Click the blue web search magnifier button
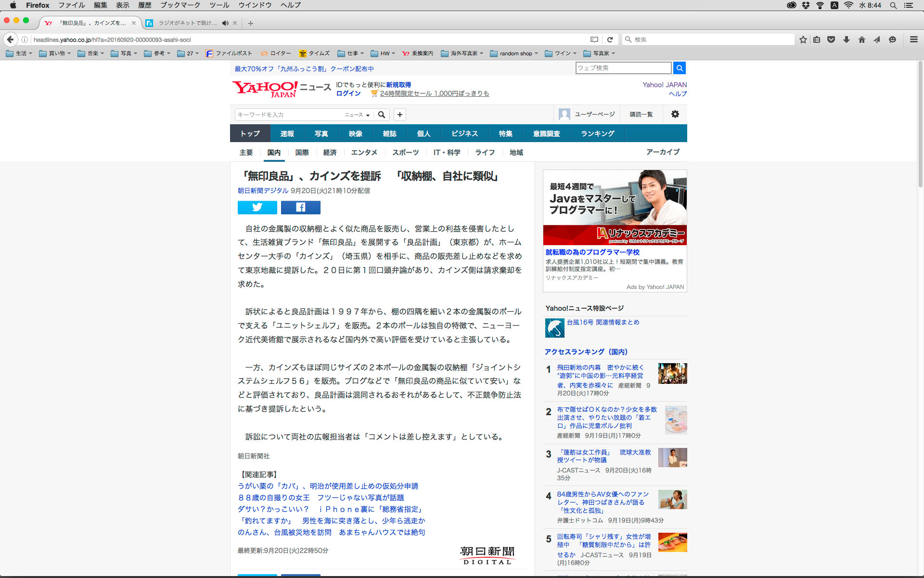The height and width of the screenshot is (578, 924). [679, 68]
